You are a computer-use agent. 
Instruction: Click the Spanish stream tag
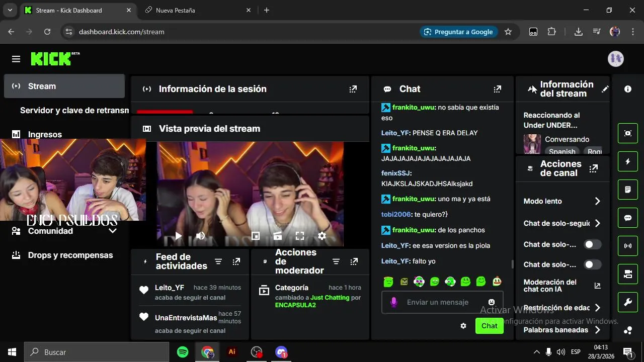point(562,151)
